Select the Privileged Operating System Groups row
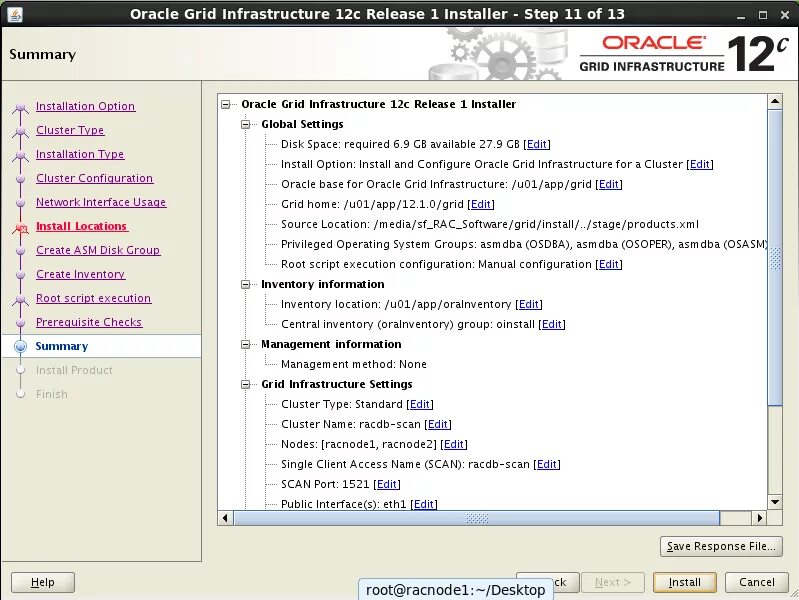Screen dimensions: 799x600 tap(524, 244)
